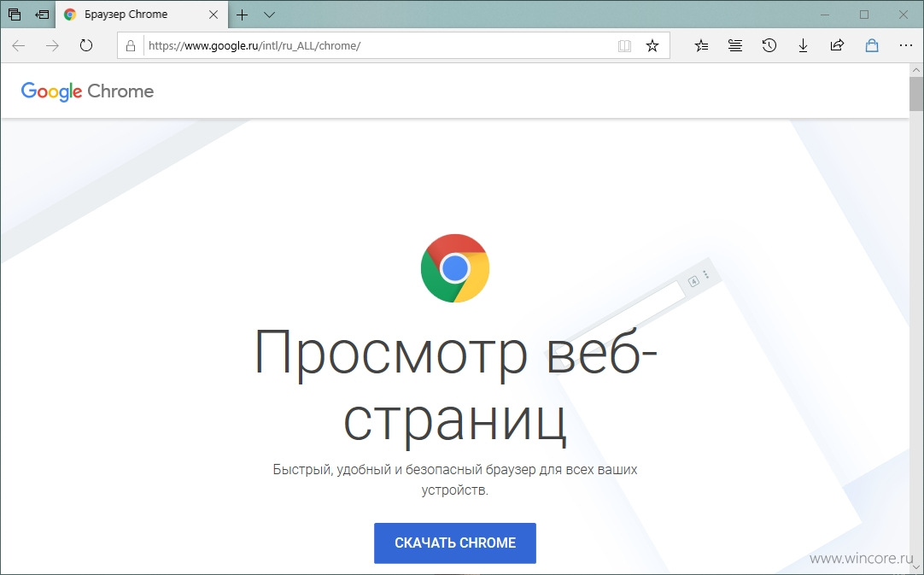Minimize the browser window

[x=825, y=15]
